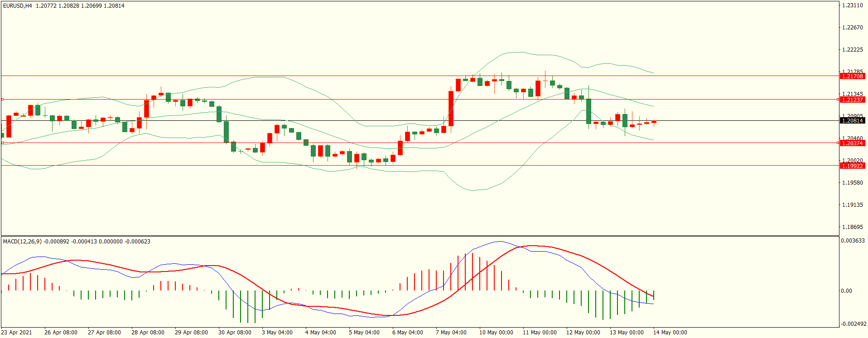Click the 1.20460 price axis label
The image size is (868, 338).
click(852, 138)
